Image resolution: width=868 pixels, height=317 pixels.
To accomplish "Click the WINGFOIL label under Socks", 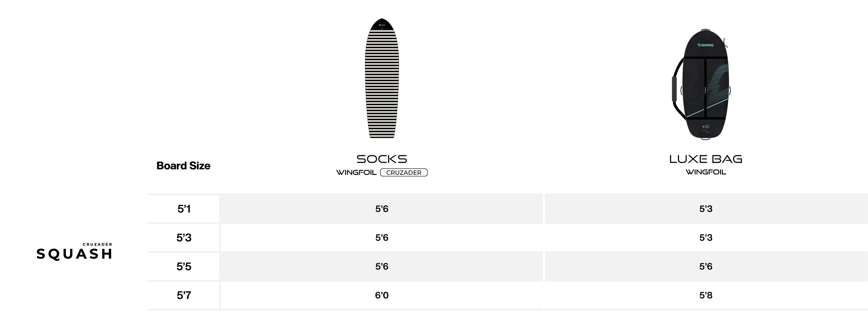I will coord(356,173).
